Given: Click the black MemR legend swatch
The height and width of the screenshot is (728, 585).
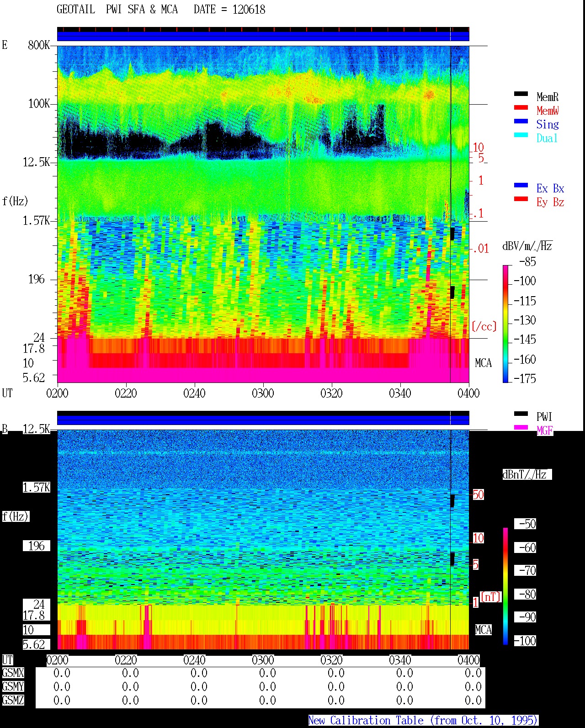Looking at the screenshot, I should [521, 94].
